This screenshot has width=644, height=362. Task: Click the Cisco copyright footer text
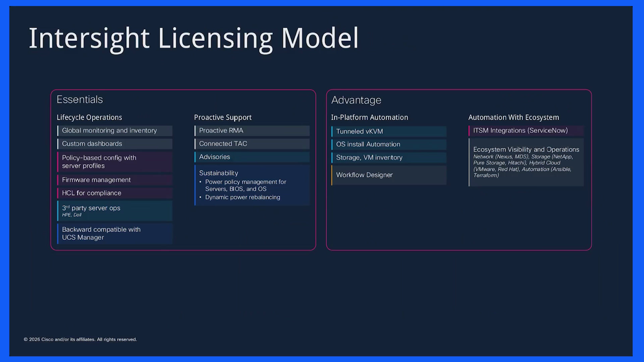[x=80, y=339]
